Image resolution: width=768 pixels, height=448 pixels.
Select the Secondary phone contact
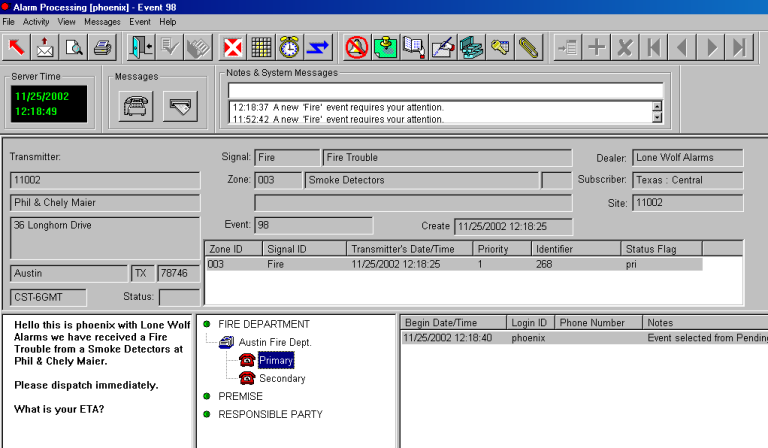(x=281, y=379)
